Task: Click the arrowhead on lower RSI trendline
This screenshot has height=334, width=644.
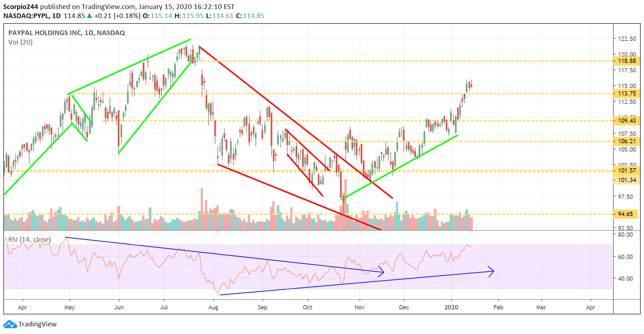Action: tap(491, 271)
